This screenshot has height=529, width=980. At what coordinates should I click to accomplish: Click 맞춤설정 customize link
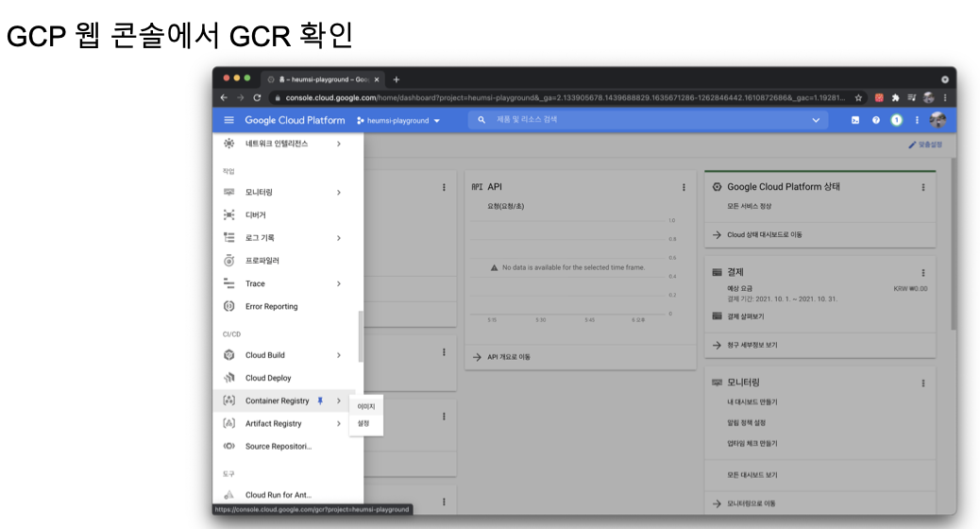click(x=925, y=145)
